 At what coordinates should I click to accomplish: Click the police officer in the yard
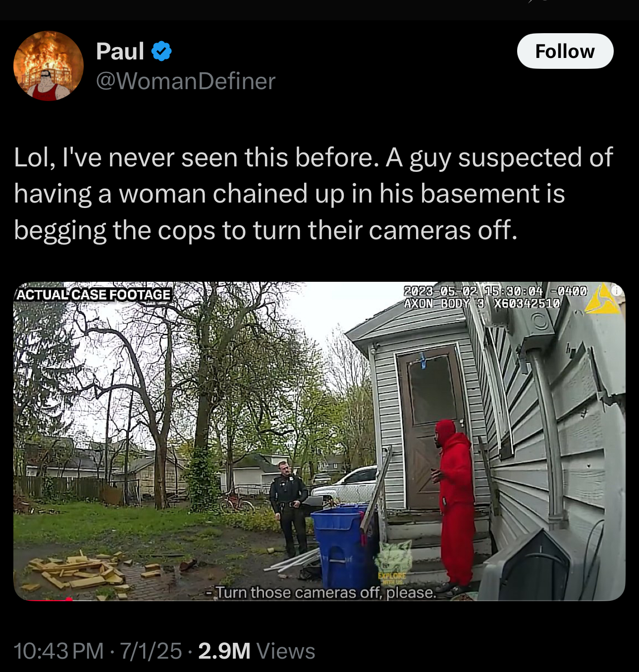pos(289,508)
